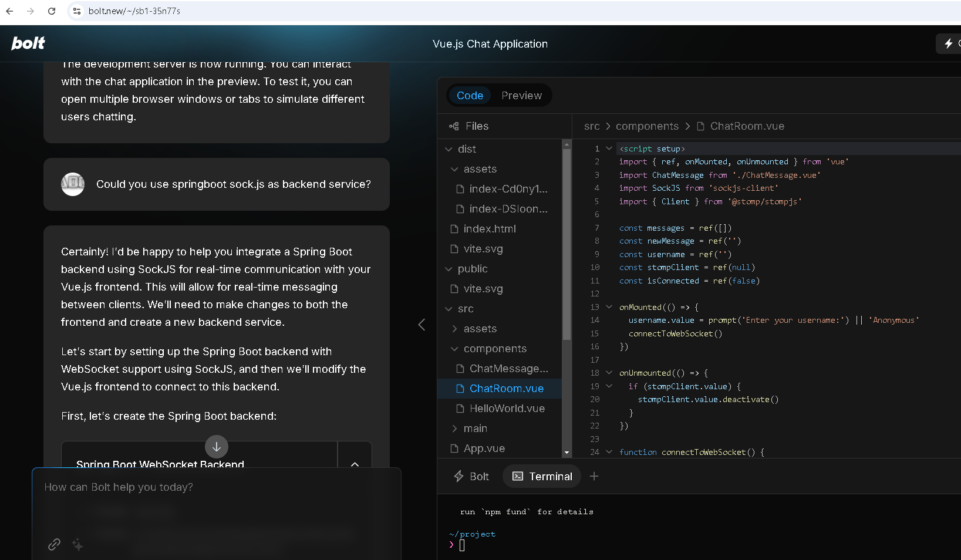The height and width of the screenshot is (560, 961).
Task: Click in the terminal prompt area
Action: click(x=462, y=545)
